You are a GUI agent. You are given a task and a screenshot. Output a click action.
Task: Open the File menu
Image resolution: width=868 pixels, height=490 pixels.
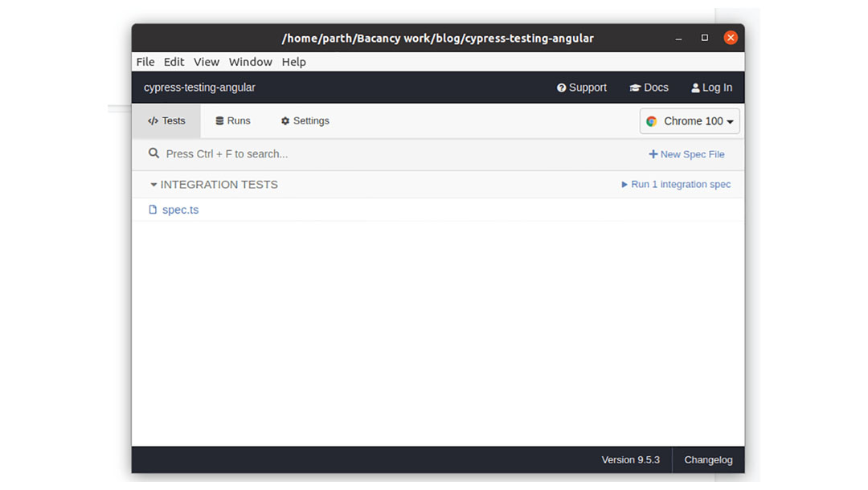pyautogui.click(x=145, y=62)
